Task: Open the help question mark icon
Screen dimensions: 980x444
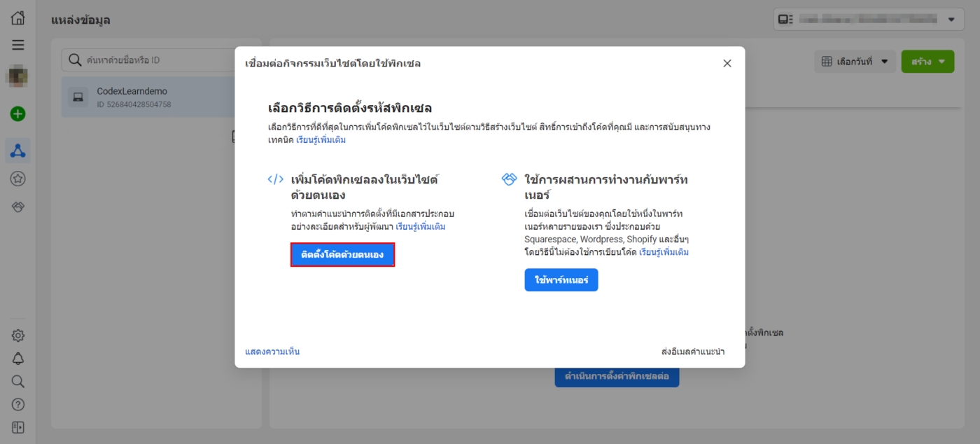Action: [x=18, y=405]
